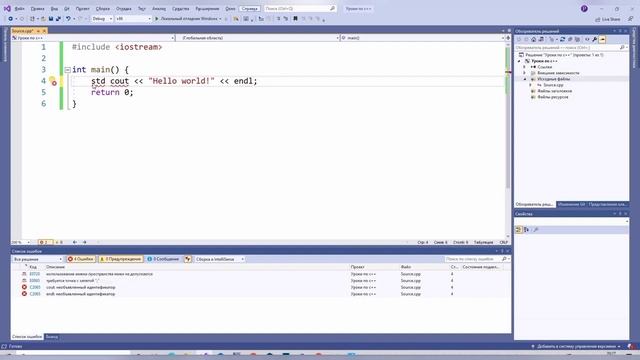Open the debugger target dropdown arrow

click(x=220, y=19)
